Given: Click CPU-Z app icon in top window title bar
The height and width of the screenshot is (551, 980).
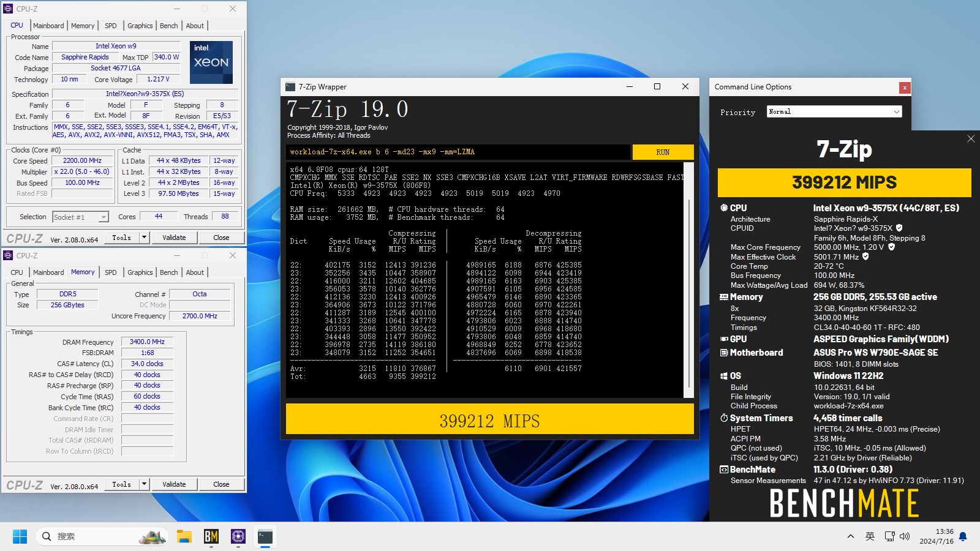Looking at the screenshot, I should (9, 9).
